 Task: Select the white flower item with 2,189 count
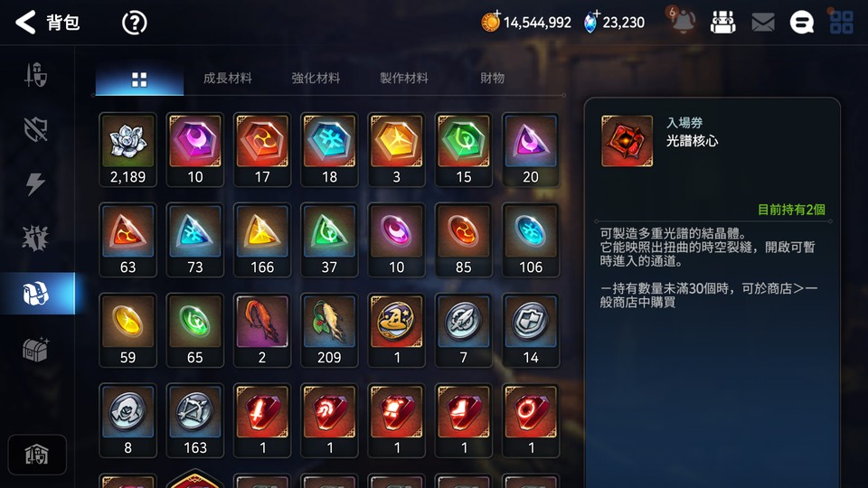coord(127,149)
